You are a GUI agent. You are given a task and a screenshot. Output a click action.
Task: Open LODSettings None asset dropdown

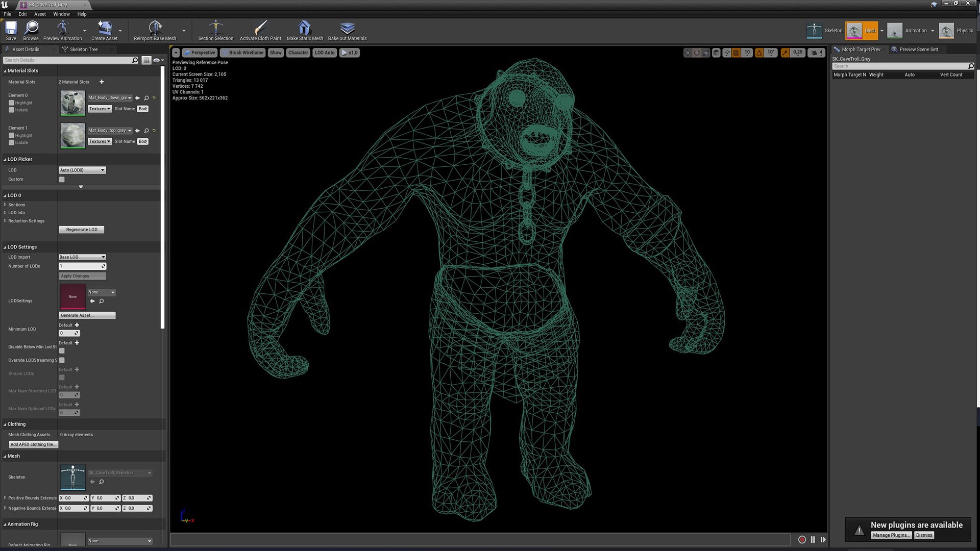point(102,292)
